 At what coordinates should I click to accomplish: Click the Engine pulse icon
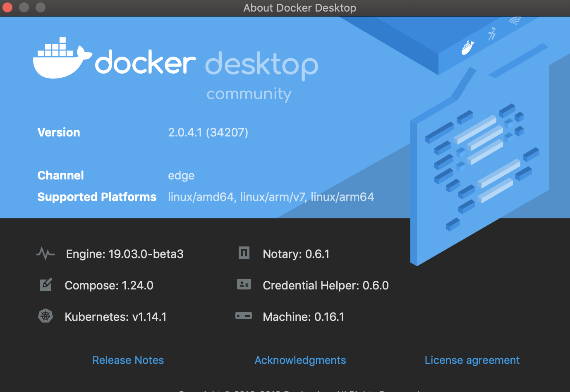pos(46,253)
